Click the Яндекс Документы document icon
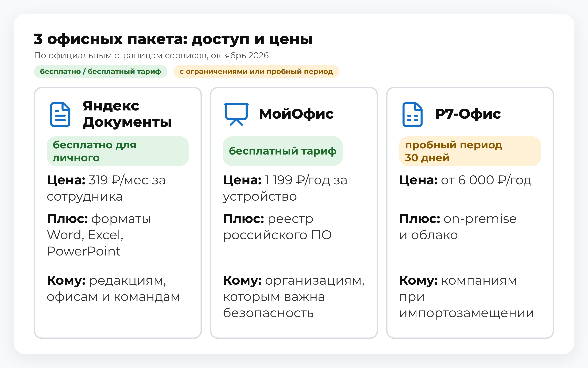 (x=60, y=114)
